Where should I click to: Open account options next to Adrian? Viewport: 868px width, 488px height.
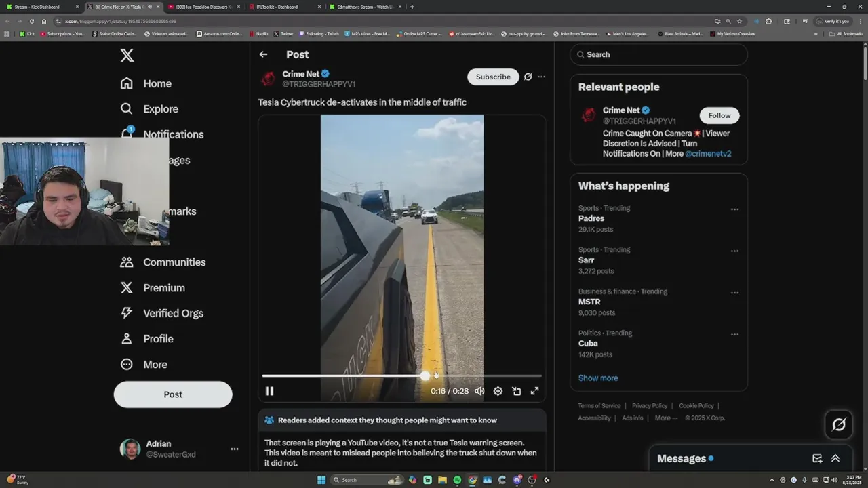coord(234,449)
